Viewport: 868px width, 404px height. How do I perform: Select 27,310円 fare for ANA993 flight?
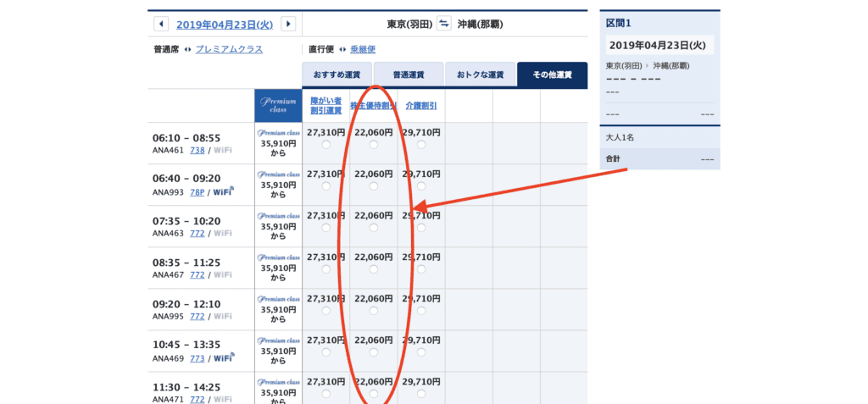tap(326, 186)
